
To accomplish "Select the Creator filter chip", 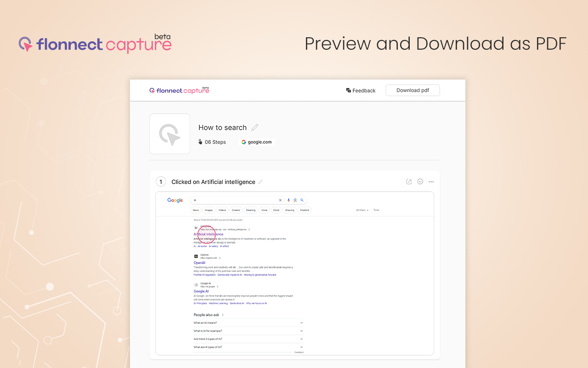I will [x=236, y=210].
